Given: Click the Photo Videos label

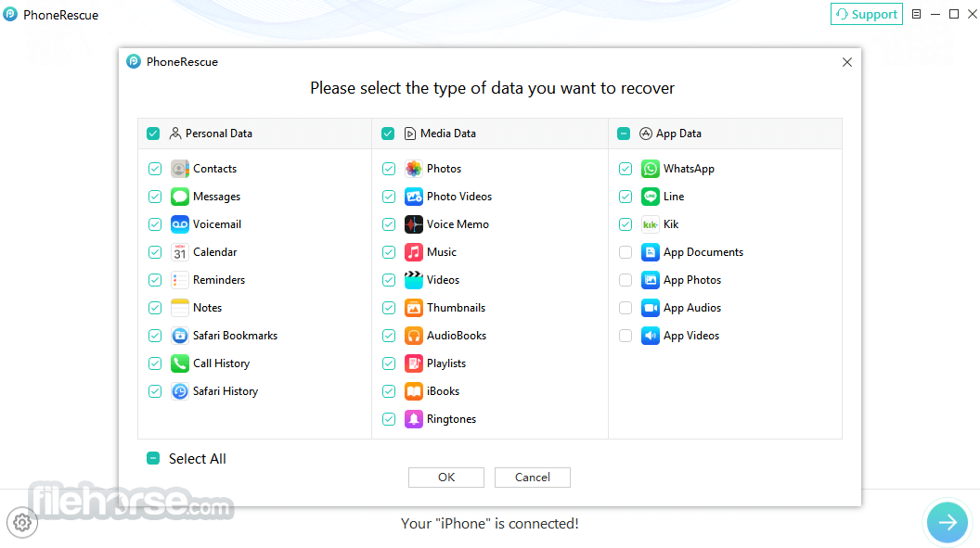Looking at the screenshot, I should [459, 197].
